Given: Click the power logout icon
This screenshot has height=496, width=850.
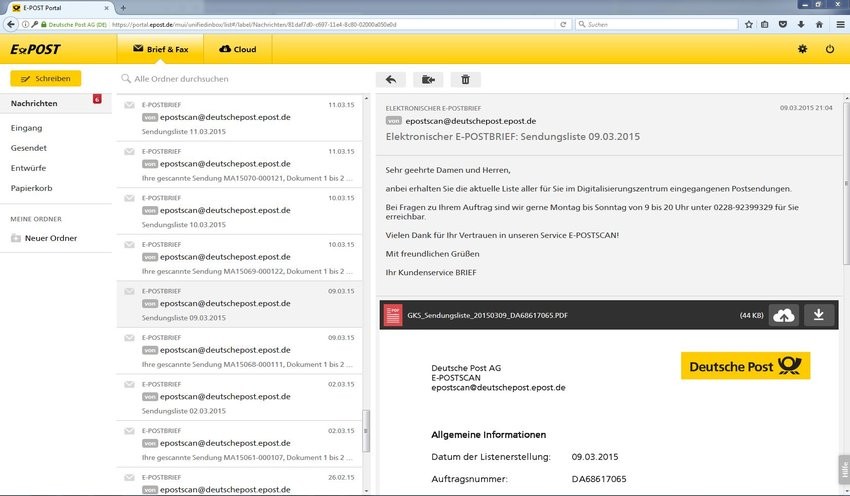Looking at the screenshot, I should click(x=829, y=49).
